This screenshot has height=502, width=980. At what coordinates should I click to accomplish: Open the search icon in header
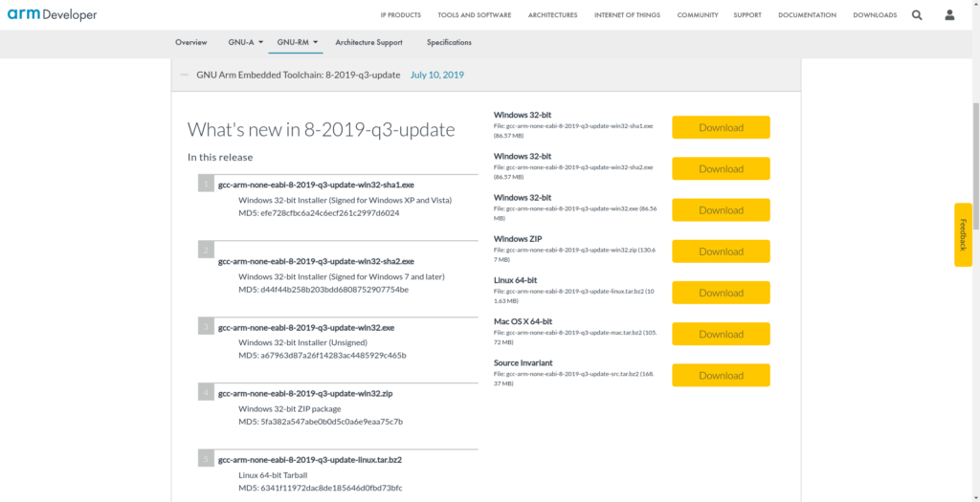[917, 15]
